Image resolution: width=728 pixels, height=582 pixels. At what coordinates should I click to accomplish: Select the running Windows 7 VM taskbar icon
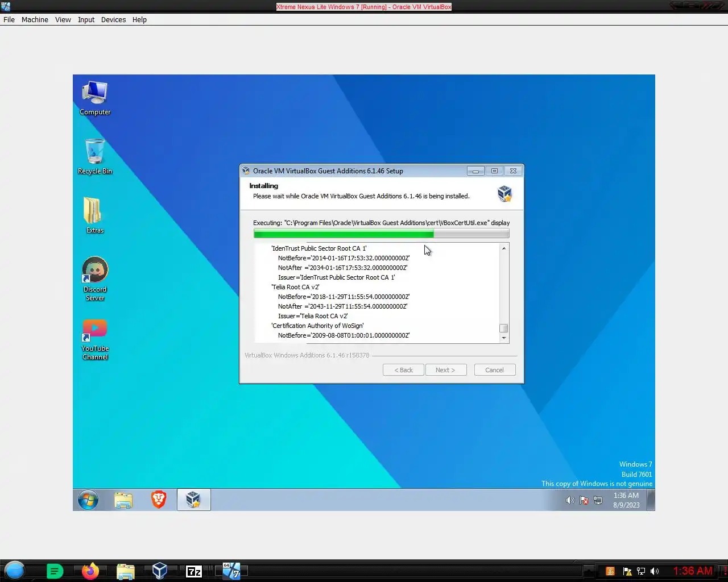pyautogui.click(x=231, y=571)
